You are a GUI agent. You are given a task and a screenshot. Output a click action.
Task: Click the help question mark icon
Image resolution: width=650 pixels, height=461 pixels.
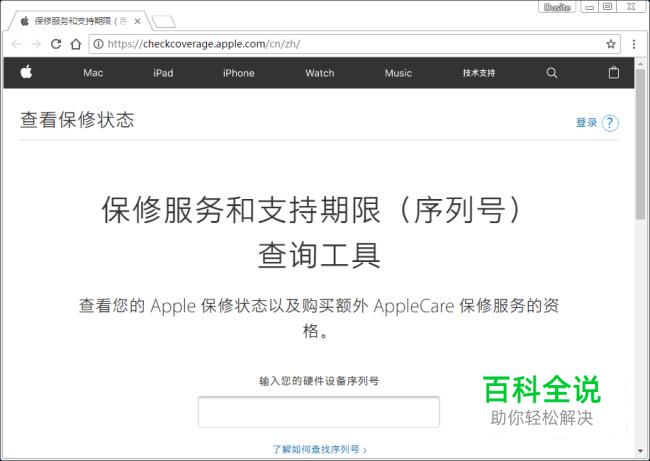tap(610, 123)
